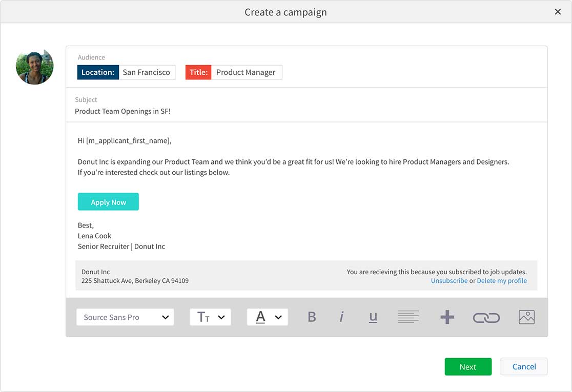572x392 pixels.
Task: Toggle italic formatting
Action: pos(341,317)
